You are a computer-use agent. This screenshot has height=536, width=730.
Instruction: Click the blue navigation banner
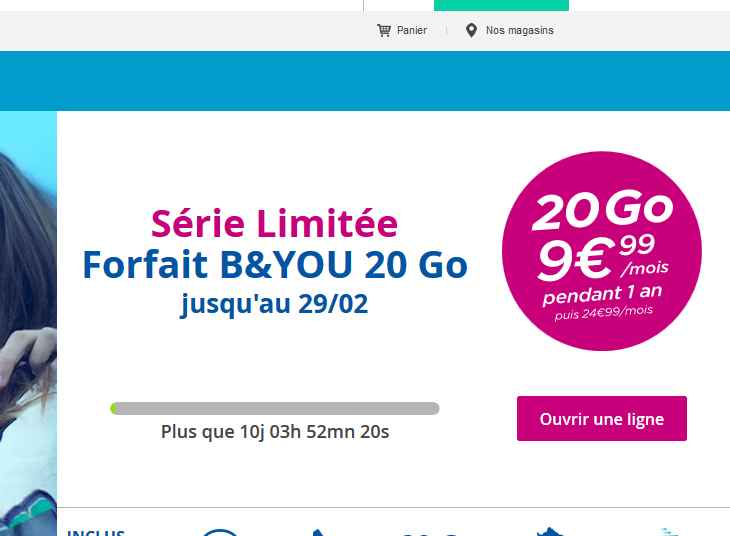coord(365,80)
